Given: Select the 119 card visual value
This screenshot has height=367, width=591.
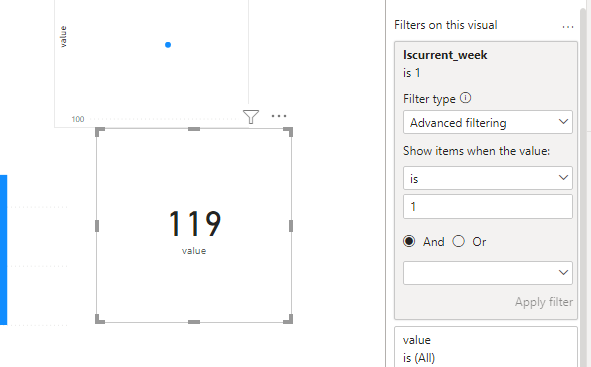Looking at the screenshot, I should pyautogui.click(x=194, y=224).
